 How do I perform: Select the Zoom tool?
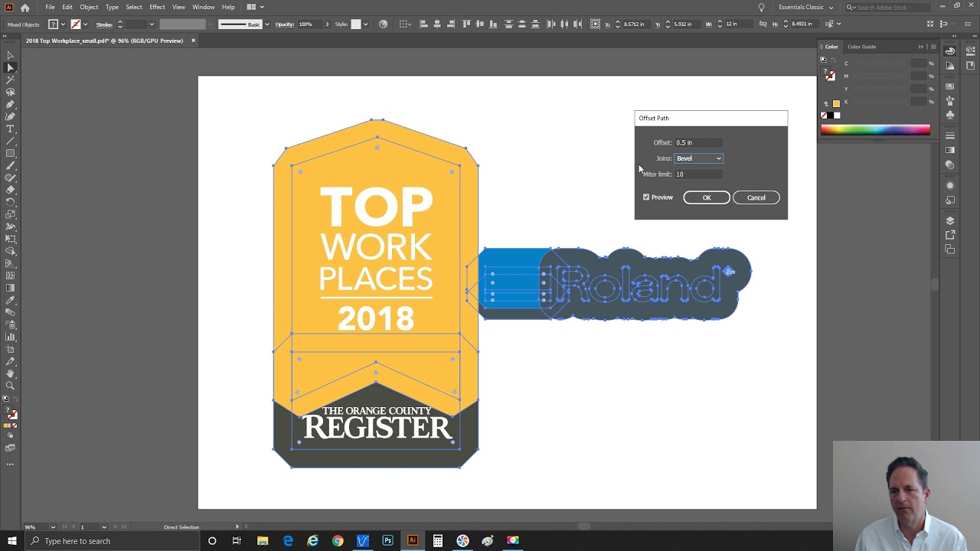coord(10,386)
